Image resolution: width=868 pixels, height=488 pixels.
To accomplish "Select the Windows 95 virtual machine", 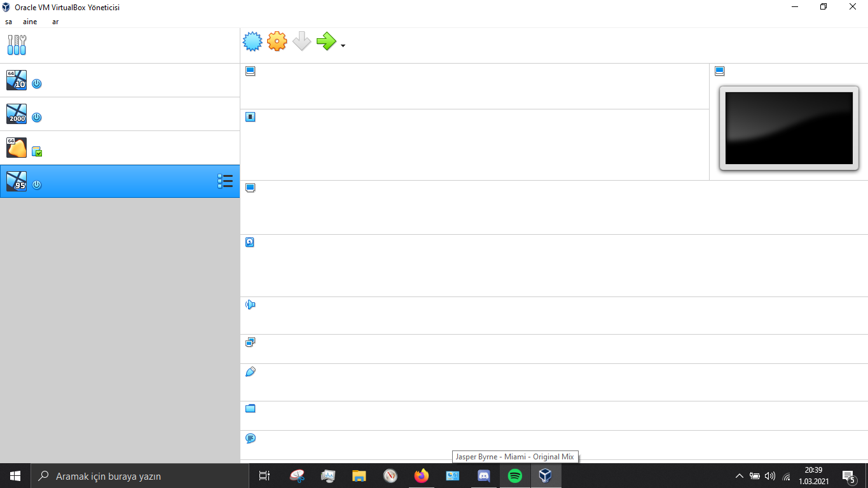I will (x=120, y=181).
